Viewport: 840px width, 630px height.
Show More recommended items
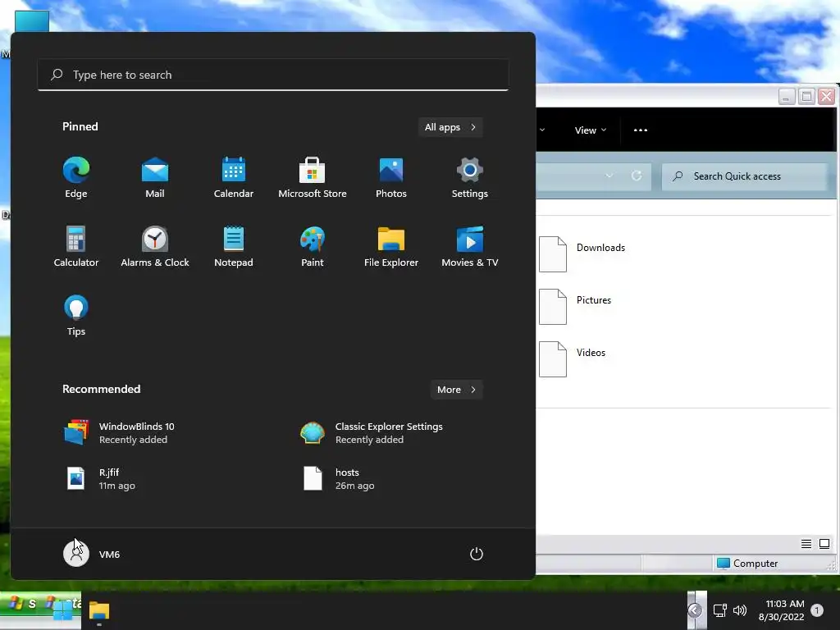(x=456, y=390)
